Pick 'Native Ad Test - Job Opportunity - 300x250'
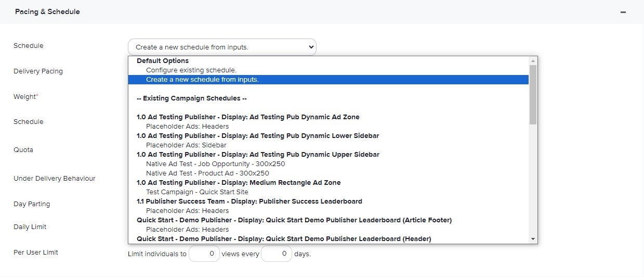644x277 pixels. point(215,164)
